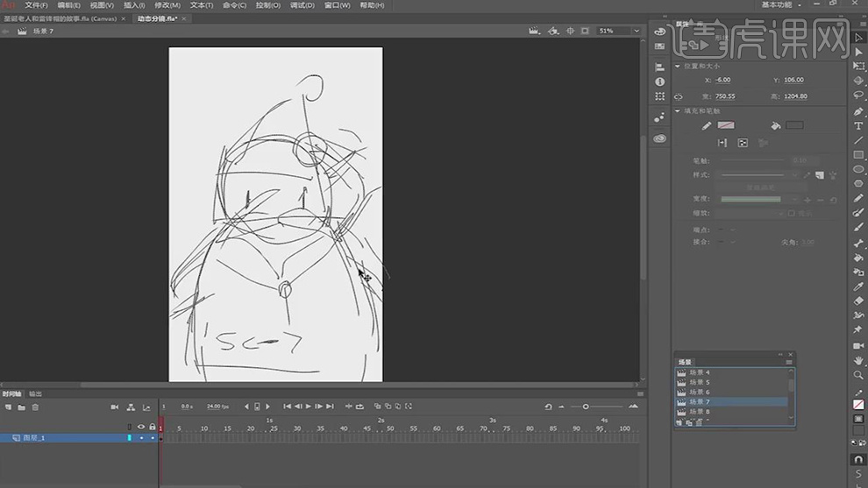Select the PolyStar polygon tool

point(858,183)
